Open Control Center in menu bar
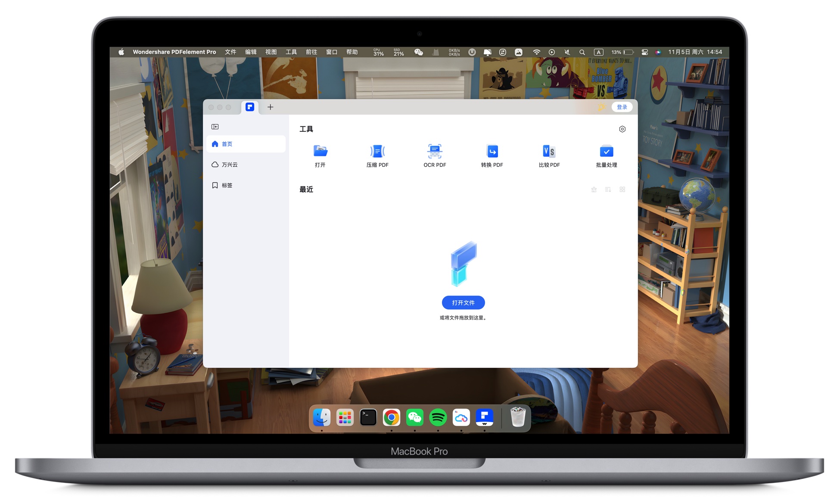 [644, 52]
